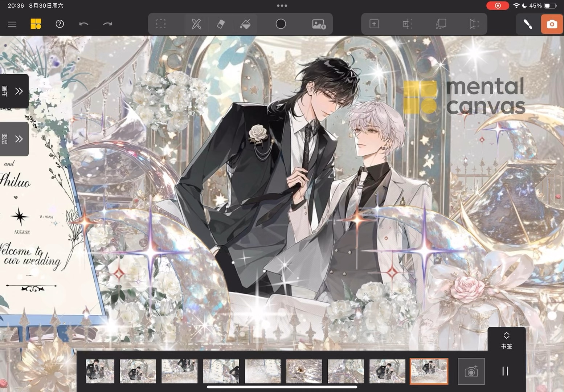Select the dashed rectangle selection tool
Viewport: 564px width, 392px height.
pos(161,24)
